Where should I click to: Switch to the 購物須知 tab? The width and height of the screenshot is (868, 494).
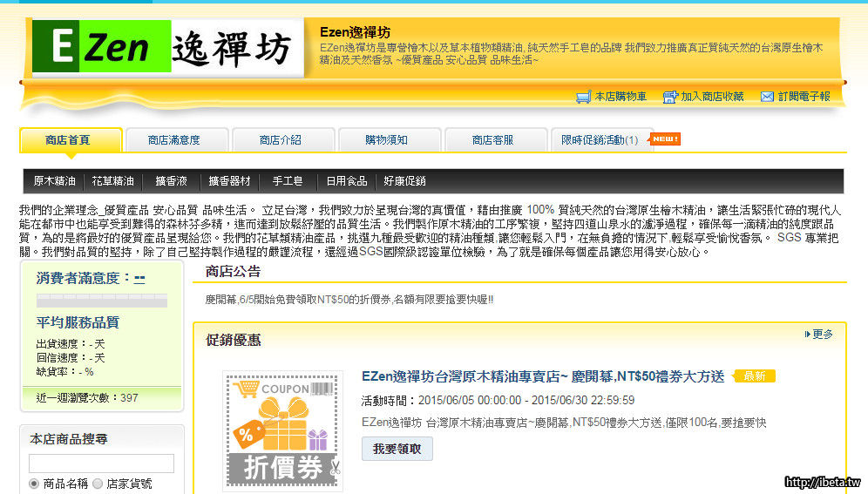(386, 140)
